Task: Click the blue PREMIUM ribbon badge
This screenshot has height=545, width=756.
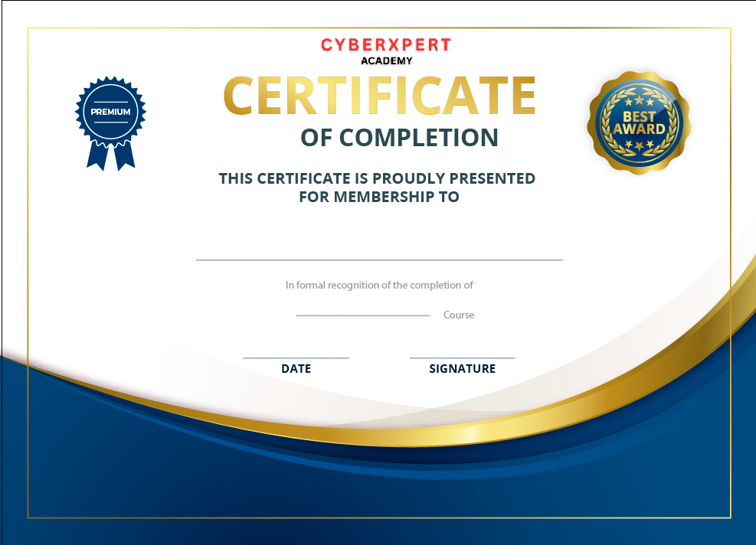Action: point(110,123)
